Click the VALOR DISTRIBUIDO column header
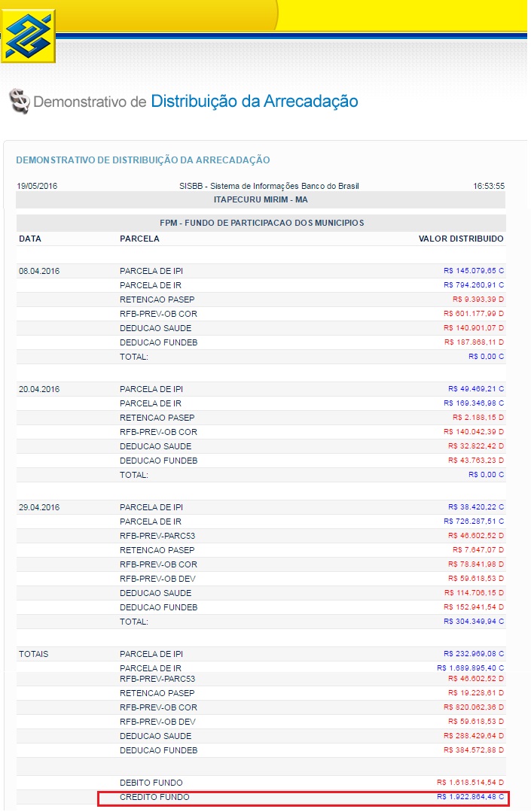 tap(461, 239)
